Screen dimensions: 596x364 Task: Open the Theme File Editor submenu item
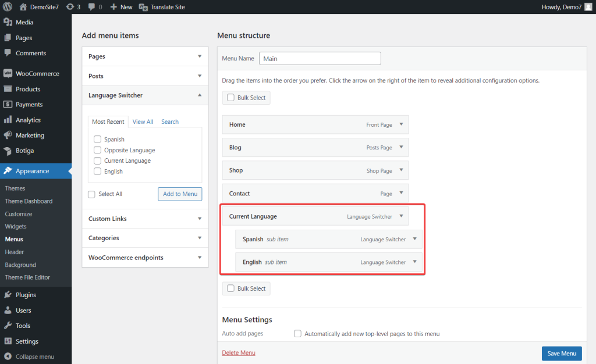click(27, 277)
